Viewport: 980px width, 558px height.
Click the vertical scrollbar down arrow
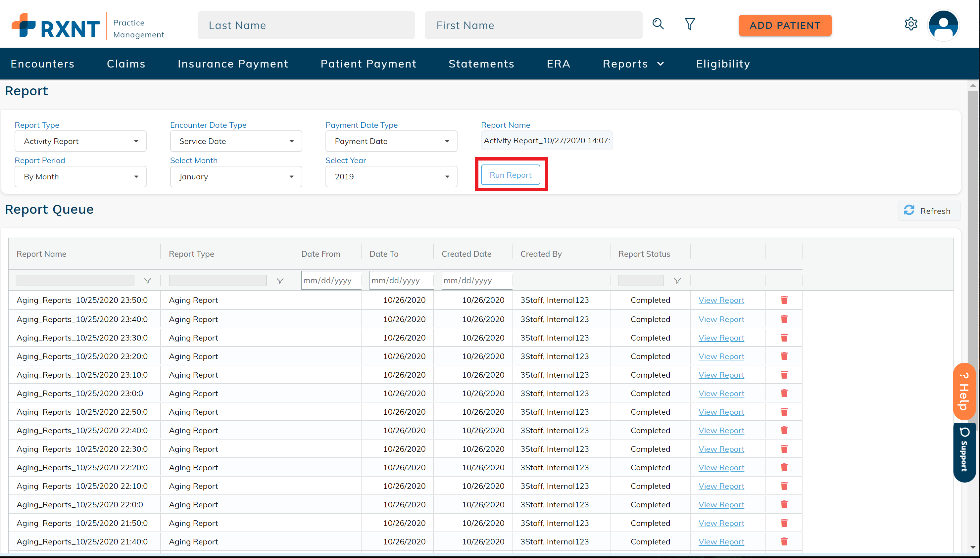click(973, 547)
